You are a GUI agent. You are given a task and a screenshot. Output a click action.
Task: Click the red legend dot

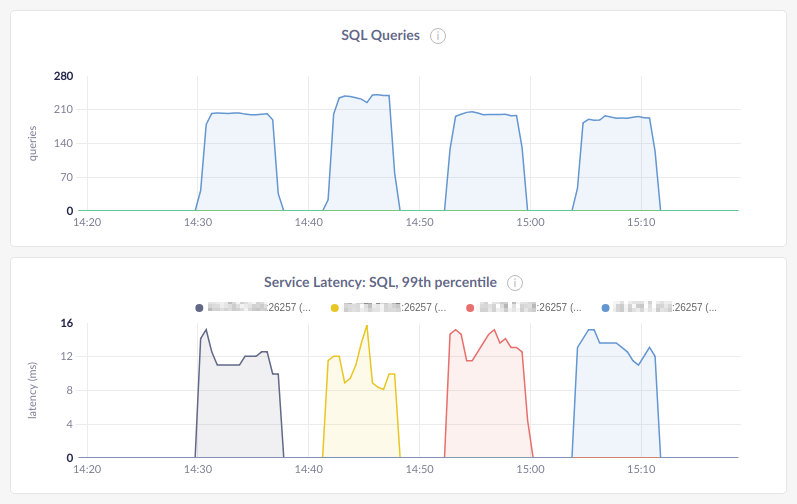click(470, 309)
